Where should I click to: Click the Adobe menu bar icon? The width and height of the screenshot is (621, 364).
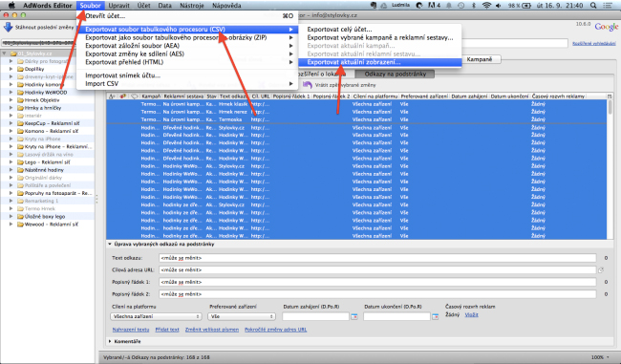pyautogui.click(x=432, y=6)
